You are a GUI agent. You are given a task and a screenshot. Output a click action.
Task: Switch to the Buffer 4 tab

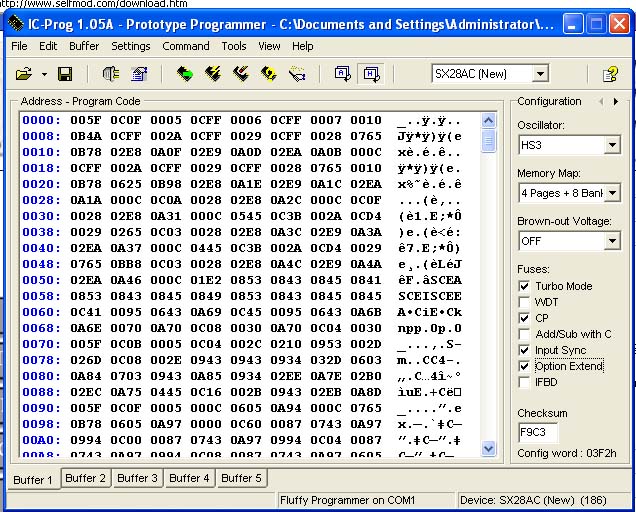[189, 478]
